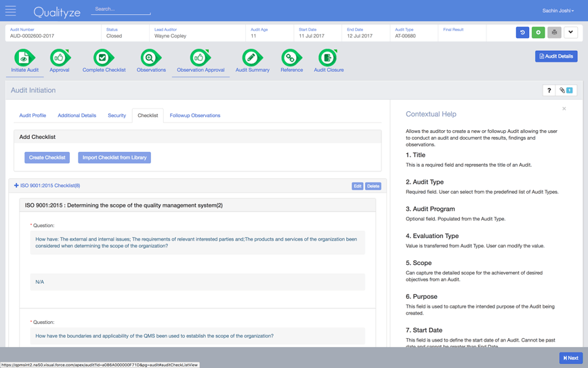The image size is (588, 368).
Task: Click the 'How have: The external' question field
Action: [x=198, y=243]
